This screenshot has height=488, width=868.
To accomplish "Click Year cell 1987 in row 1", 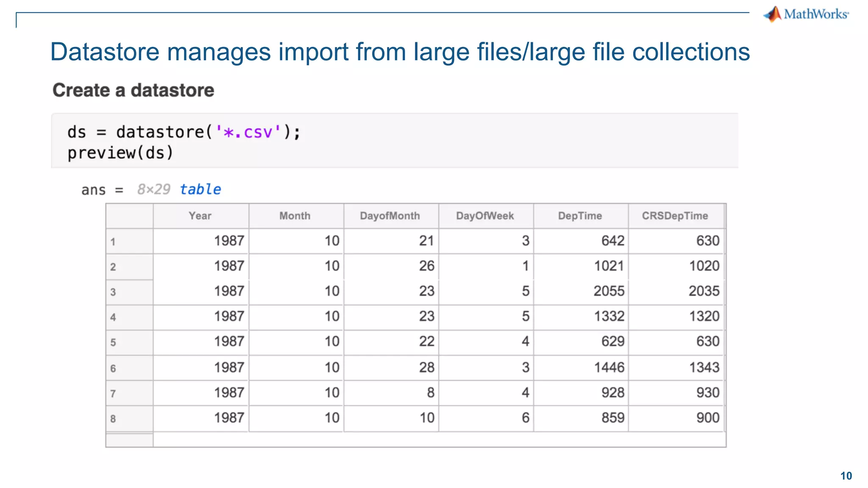I will [201, 241].
